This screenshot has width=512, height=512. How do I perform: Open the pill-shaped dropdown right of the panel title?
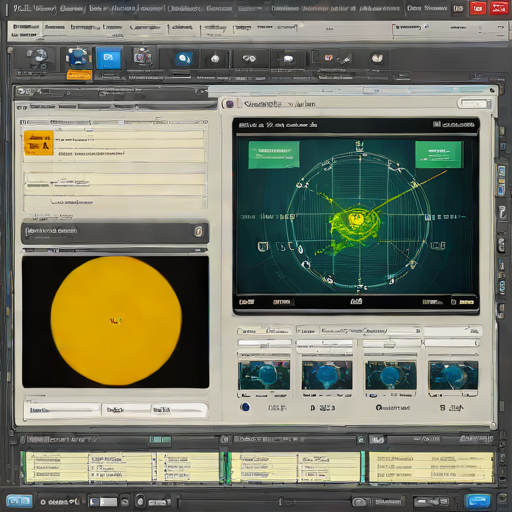point(474,104)
